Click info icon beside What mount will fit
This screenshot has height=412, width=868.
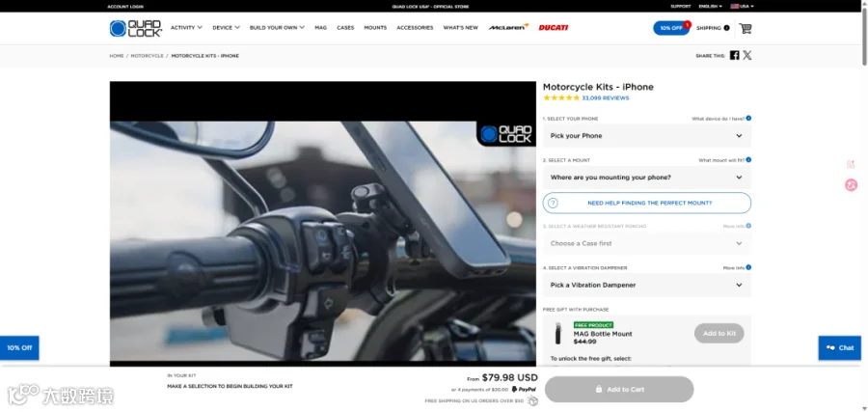(x=748, y=160)
